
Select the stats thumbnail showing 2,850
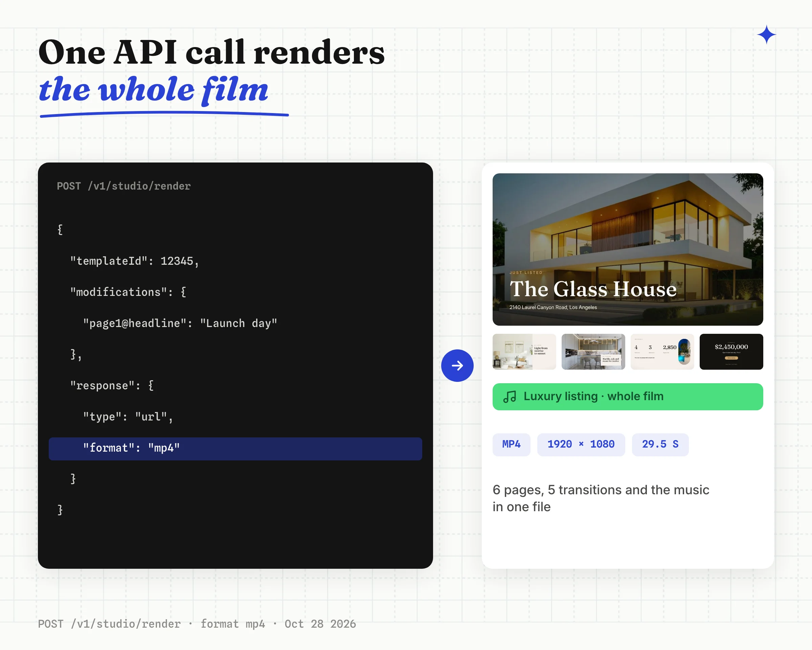click(662, 351)
